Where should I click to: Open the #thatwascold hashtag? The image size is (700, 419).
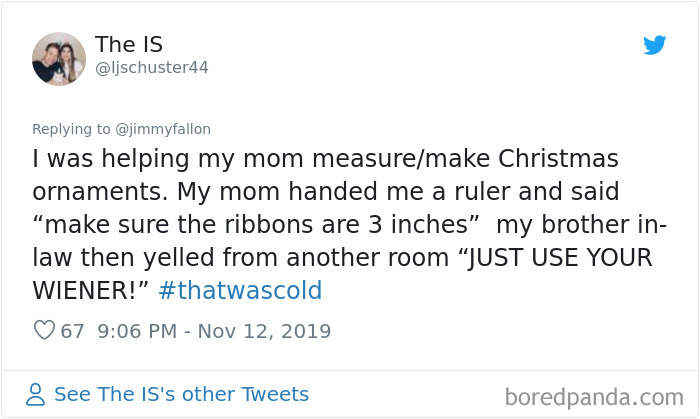(239, 291)
